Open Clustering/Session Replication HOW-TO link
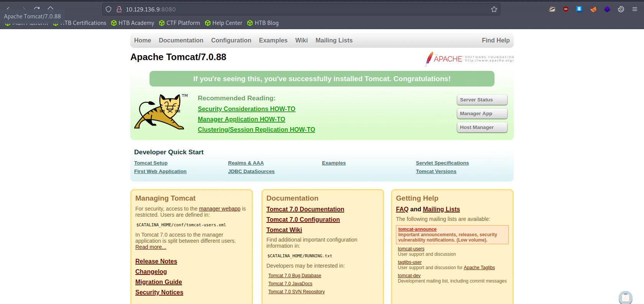The image size is (644, 304). point(256,129)
